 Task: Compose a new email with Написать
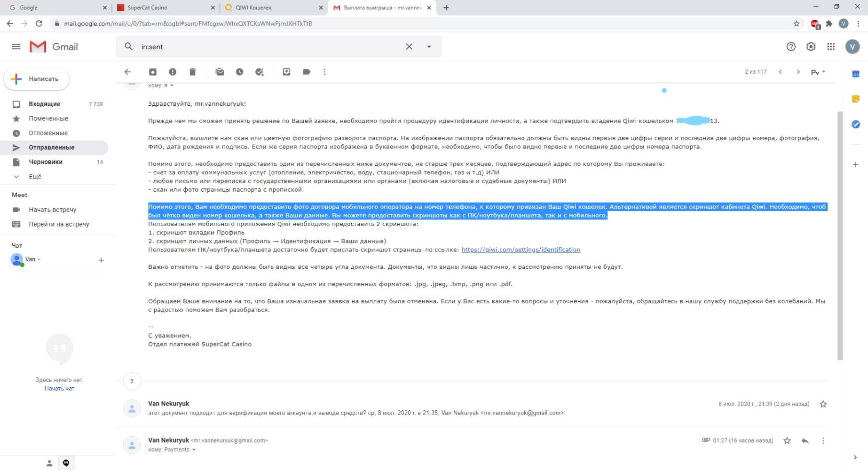[36, 79]
